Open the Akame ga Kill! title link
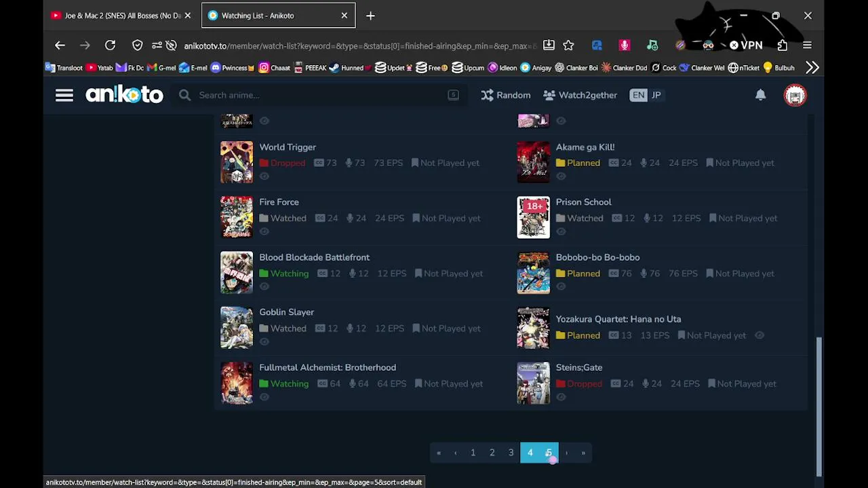The image size is (868, 488). click(x=585, y=147)
